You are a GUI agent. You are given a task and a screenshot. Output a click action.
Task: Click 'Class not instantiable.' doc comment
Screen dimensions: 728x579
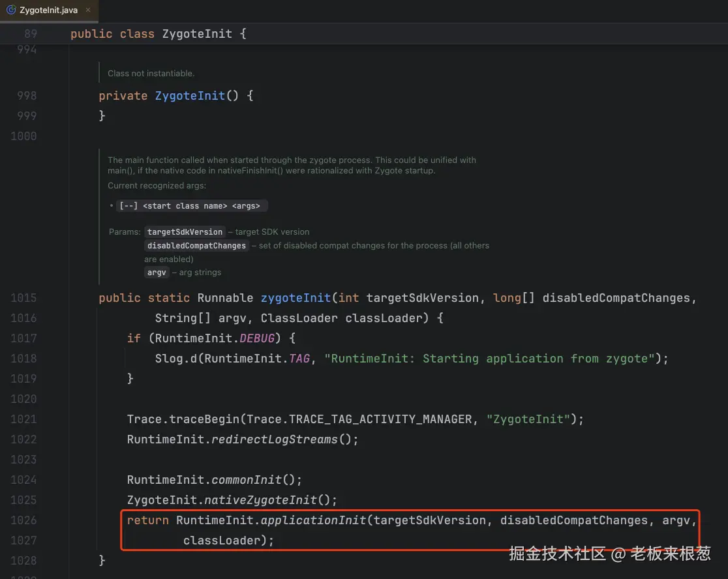point(151,73)
